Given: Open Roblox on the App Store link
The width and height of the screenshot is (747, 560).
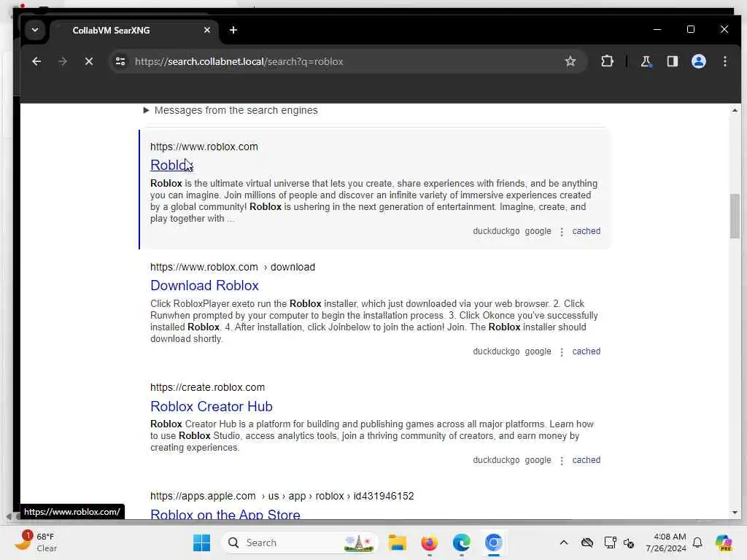Looking at the screenshot, I should click(225, 514).
